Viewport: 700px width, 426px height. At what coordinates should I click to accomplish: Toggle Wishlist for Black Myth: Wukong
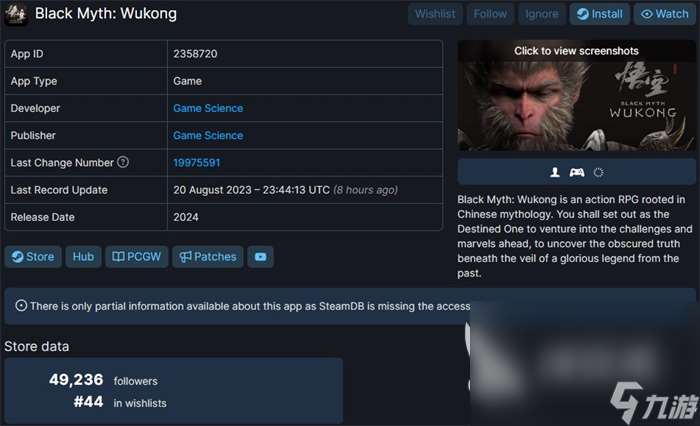click(435, 14)
